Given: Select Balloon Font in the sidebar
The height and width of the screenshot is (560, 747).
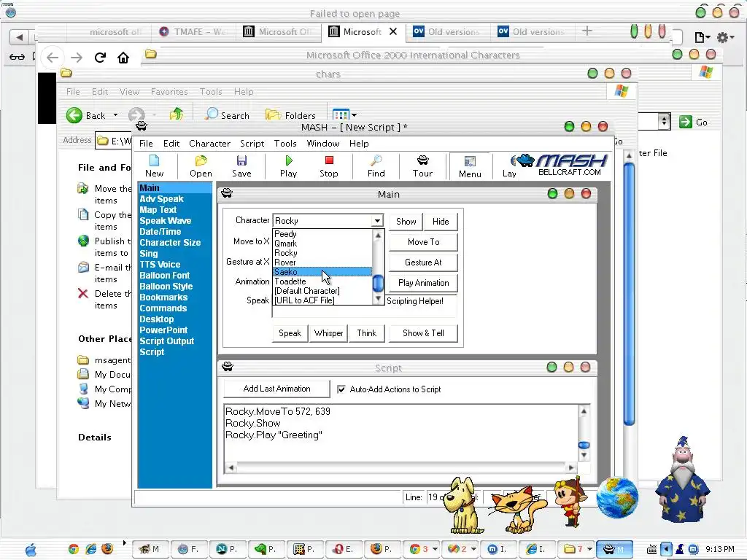Looking at the screenshot, I should pyautogui.click(x=164, y=276).
